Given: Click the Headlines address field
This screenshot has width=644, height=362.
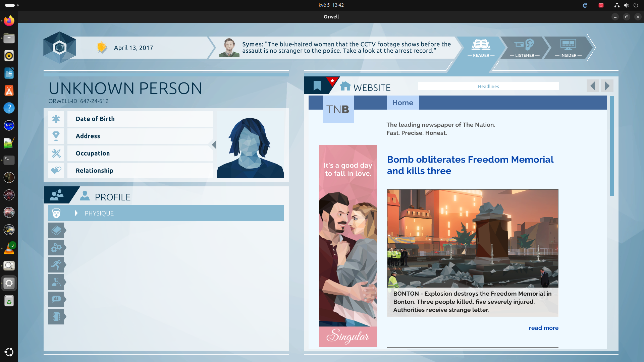Looking at the screenshot, I should point(488,86).
